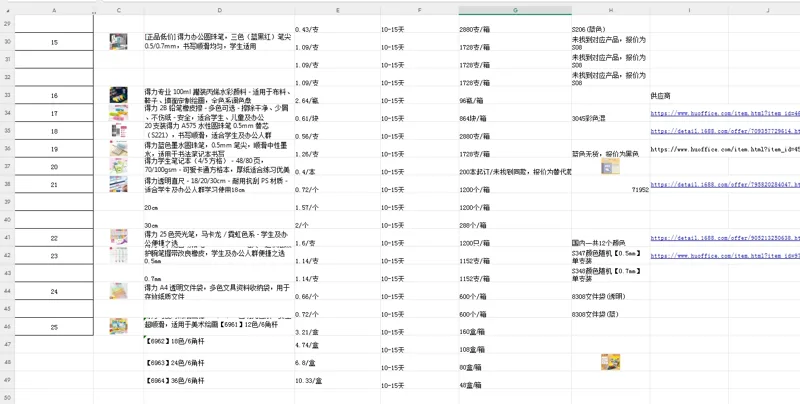Select cell containing item number 15
800x404 pixels.
pyautogui.click(x=54, y=42)
